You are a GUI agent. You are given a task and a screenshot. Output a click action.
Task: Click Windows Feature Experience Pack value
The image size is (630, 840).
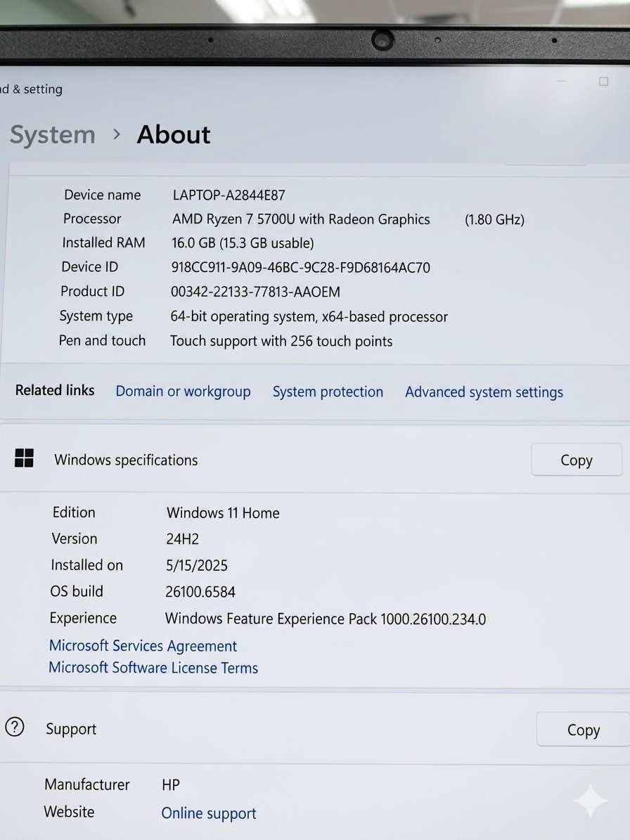(325, 619)
